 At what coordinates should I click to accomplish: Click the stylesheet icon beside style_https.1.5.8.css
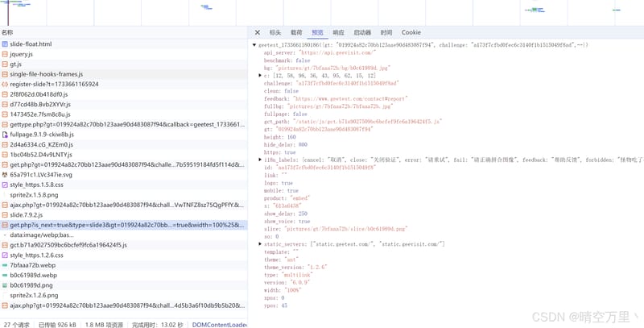(x=5, y=185)
